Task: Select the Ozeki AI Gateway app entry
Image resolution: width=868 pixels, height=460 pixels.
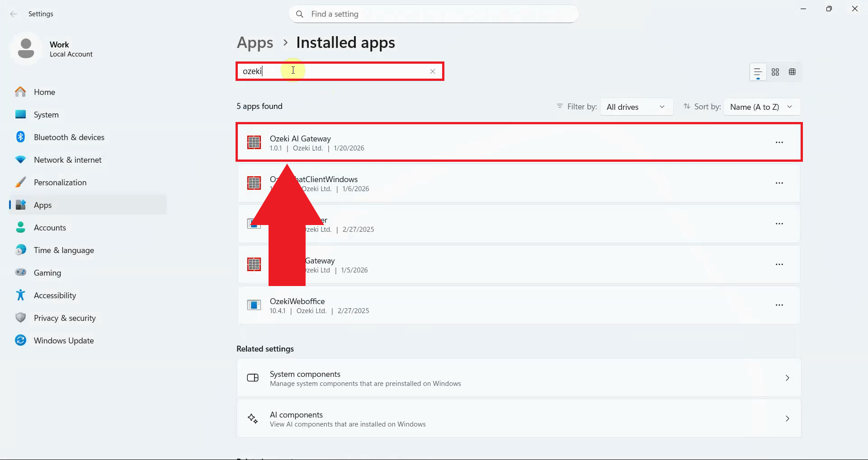Action: pyautogui.click(x=497, y=142)
